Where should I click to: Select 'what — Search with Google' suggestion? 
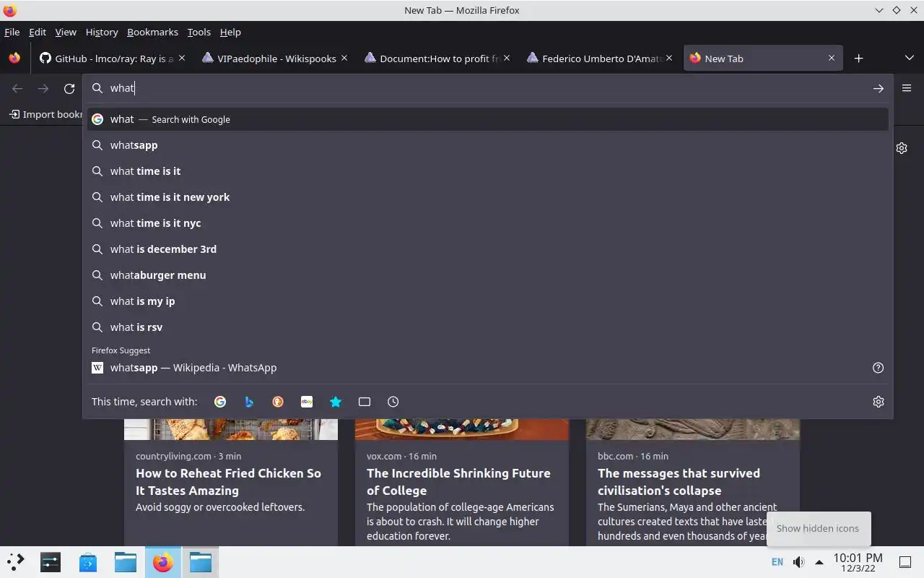coord(488,119)
